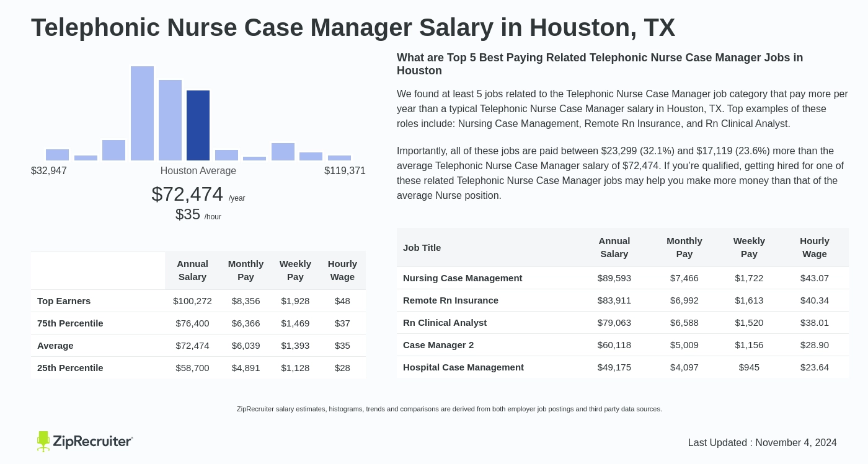Click the ZipRecruiter logo
The width and height of the screenshot is (868, 464).
[85, 441]
